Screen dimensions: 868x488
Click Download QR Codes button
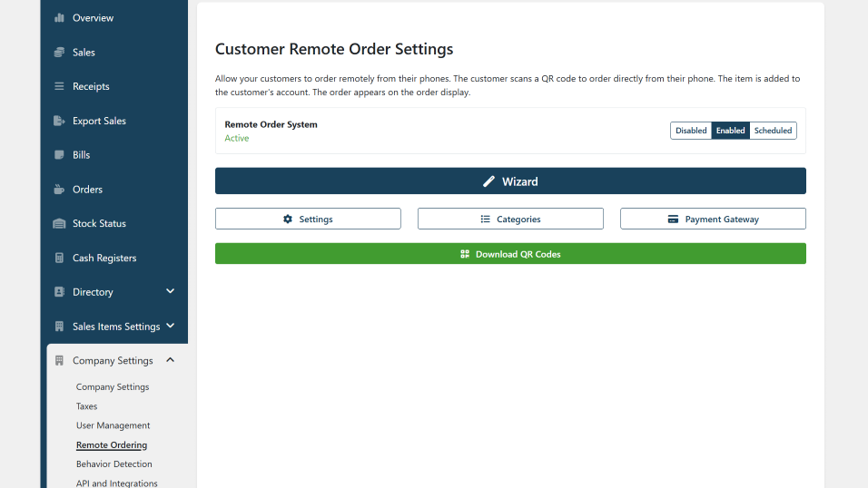click(510, 253)
